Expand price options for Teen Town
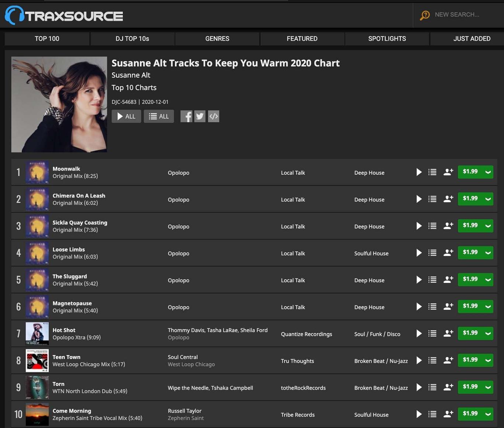This screenshot has height=428, width=504. pyautogui.click(x=488, y=360)
